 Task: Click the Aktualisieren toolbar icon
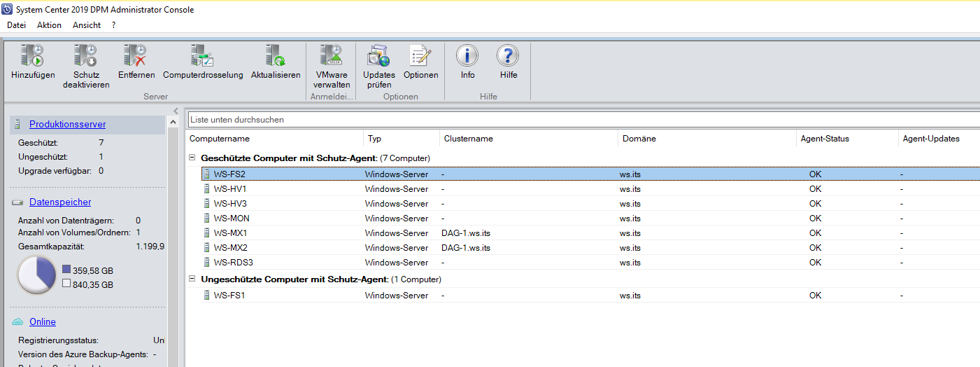276,55
